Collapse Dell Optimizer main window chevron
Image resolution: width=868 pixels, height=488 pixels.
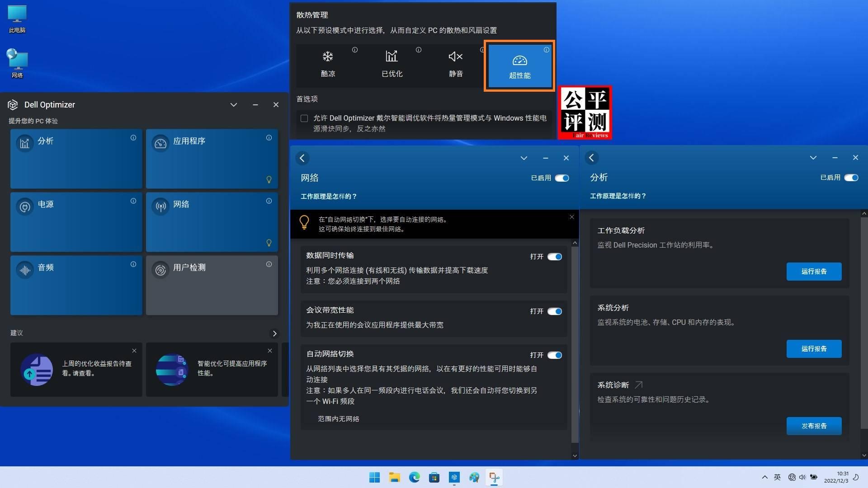click(234, 105)
